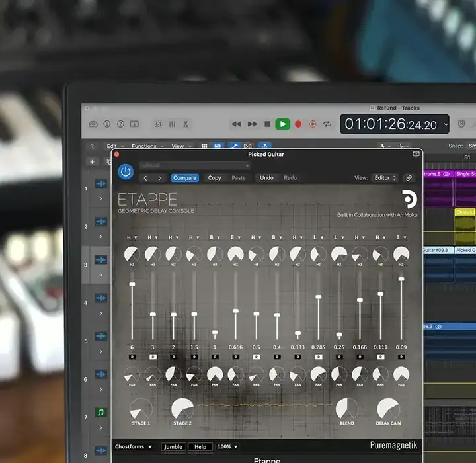The width and height of the screenshot is (476, 463).
Task: Toggle the R button under delay 0.5
Action: (257, 357)
